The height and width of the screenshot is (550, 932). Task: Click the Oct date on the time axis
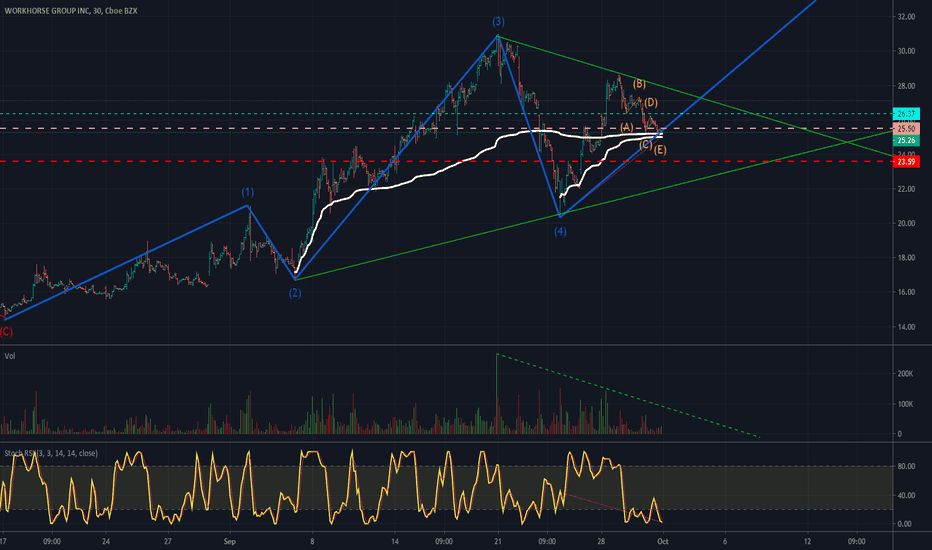coord(663,542)
